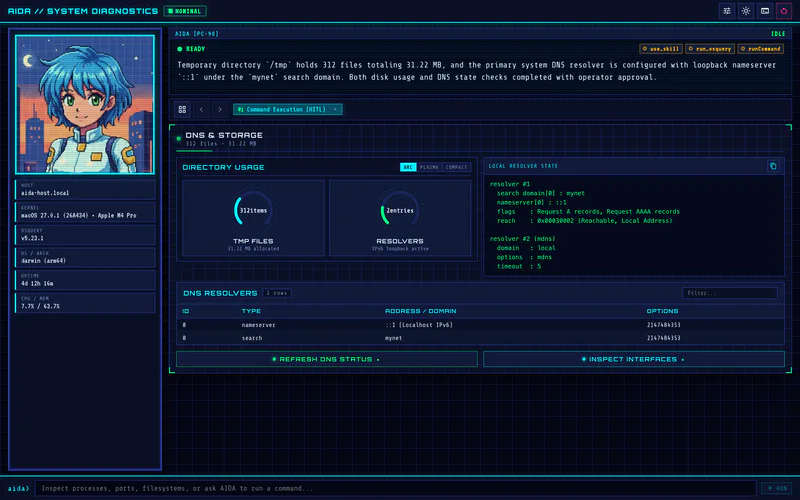This screenshot has width=800, height=500.
Task: Switch directory usage view to COMPACT
Action: 456,167
